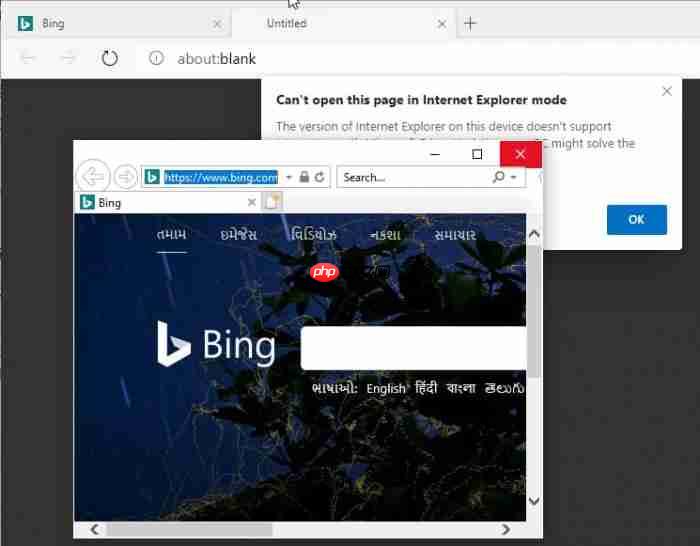Open site info icon beside about:blank
The height and width of the screenshot is (546, 700).
[x=156, y=58]
